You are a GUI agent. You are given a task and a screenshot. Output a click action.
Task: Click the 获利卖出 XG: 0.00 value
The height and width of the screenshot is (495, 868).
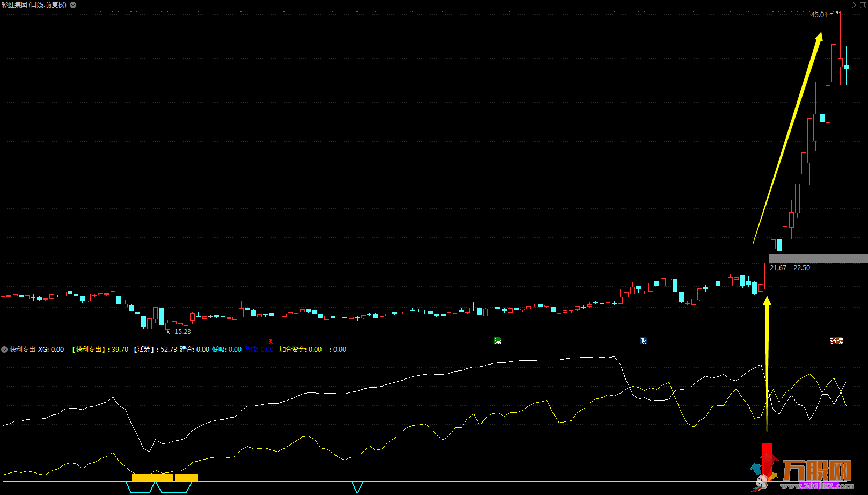[x=37, y=350]
